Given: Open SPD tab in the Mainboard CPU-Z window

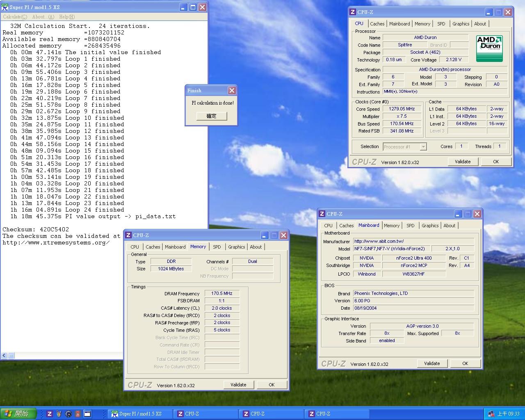Looking at the screenshot, I should pos(411,226).
